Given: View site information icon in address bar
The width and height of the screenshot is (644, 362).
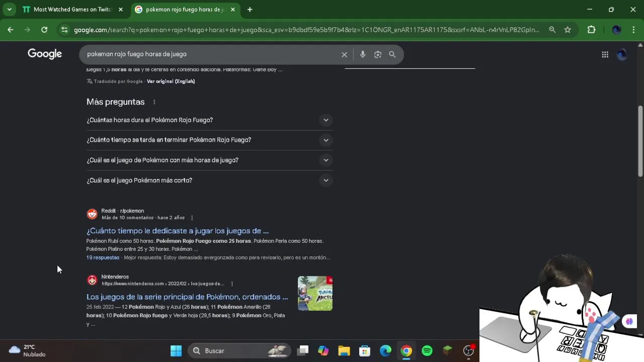Looking at the screenshot, I should click(x=64, y=30).
